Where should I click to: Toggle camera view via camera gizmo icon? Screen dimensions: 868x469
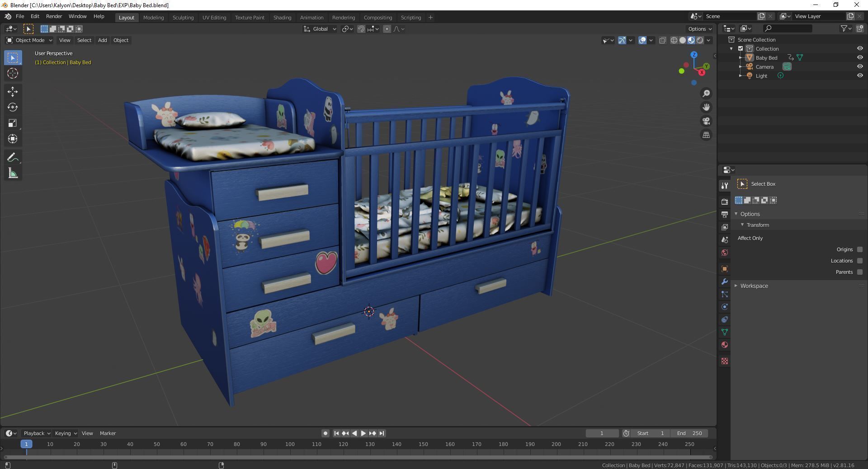tap(706, 121)
